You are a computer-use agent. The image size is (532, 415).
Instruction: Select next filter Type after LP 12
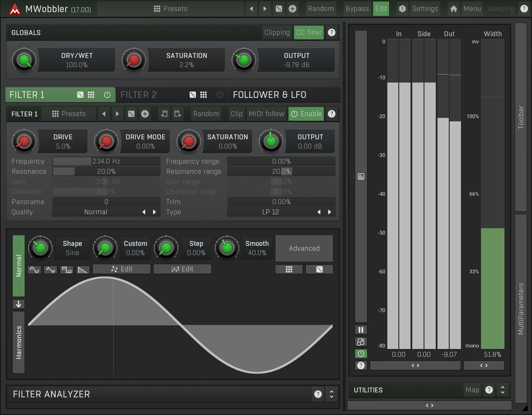pyautogui.click(x=329, y=212)
